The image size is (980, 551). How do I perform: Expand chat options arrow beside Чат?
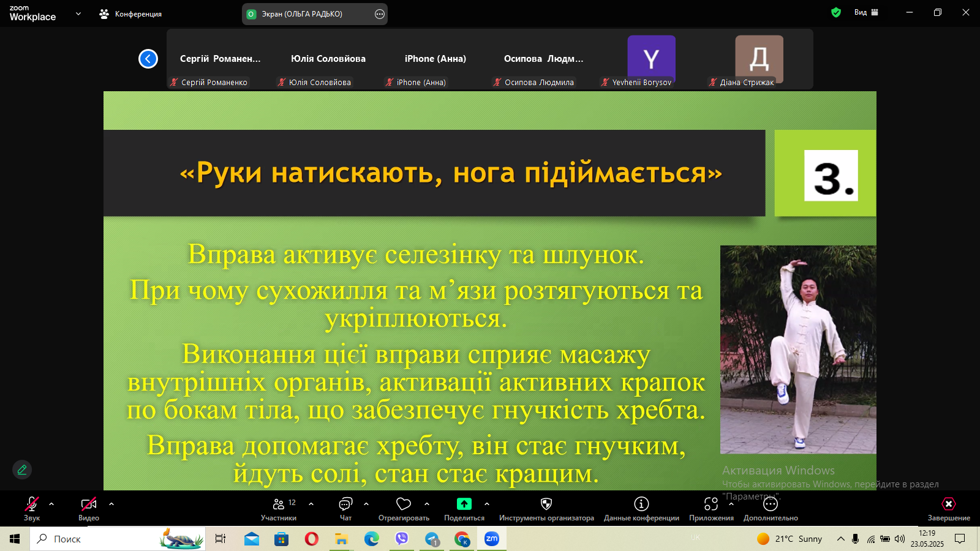(366, 504)
